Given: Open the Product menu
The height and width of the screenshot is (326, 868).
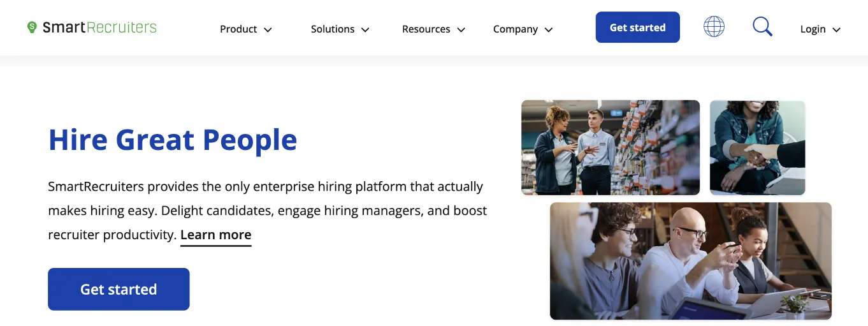Looking at the screenshot, I should [x=246, y=29].
